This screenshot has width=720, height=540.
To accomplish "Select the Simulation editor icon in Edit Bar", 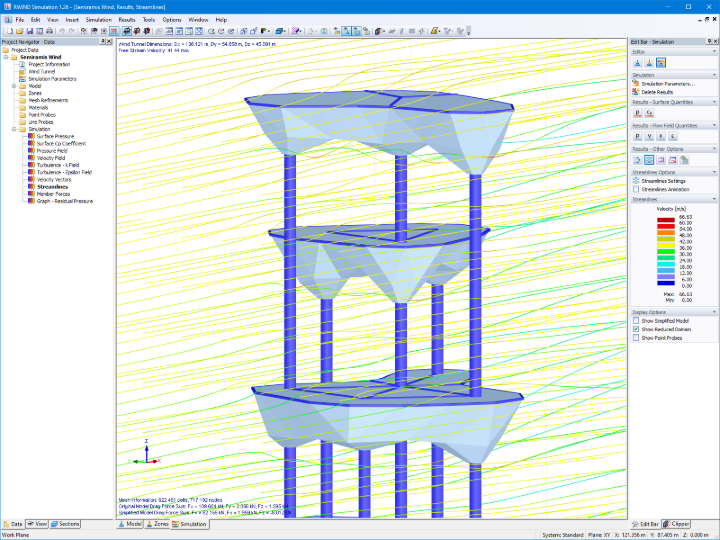I will [661, 63].
